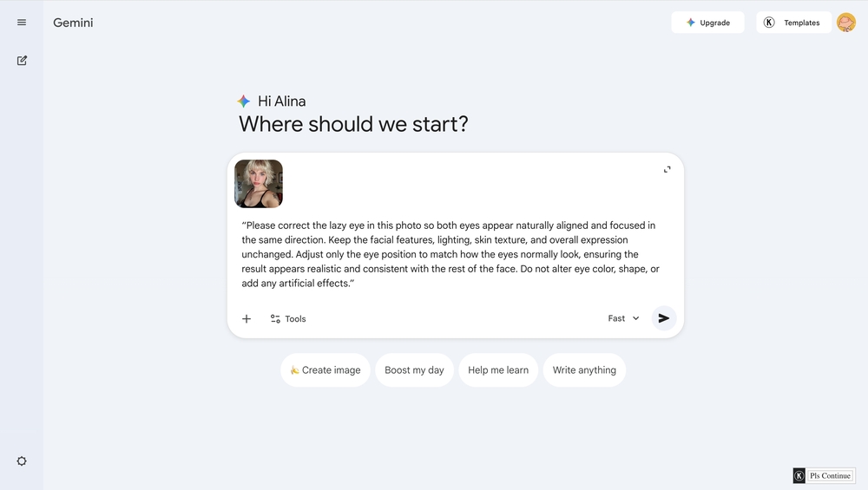Start a new chat with compose icon
The width and height of the screenshot is (868, 490).
click(22, 61)
